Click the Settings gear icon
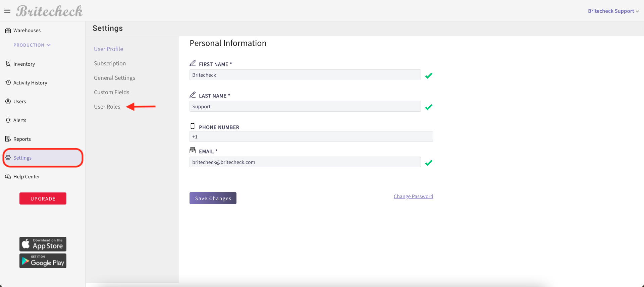Screen dimensions: 644x287 [x=8, y=158]
